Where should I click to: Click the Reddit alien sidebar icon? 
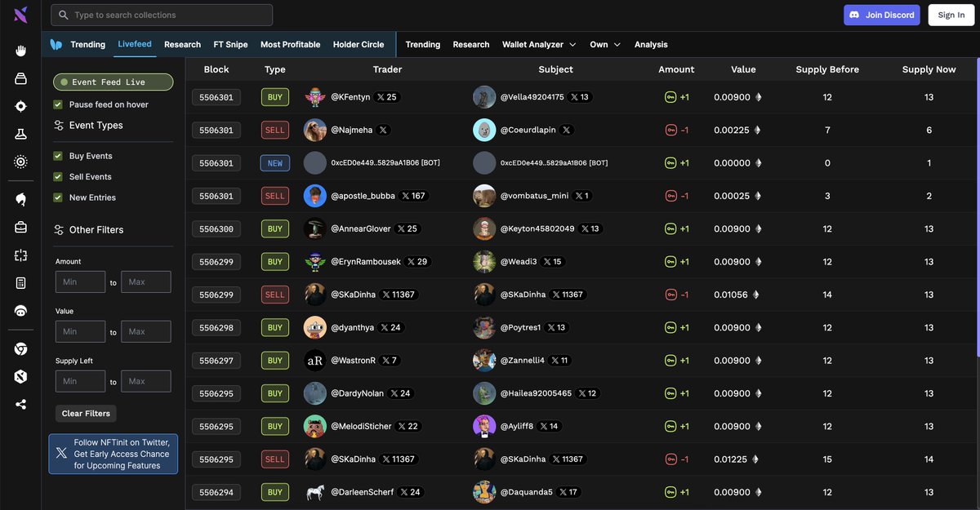(x=20, y=311)
